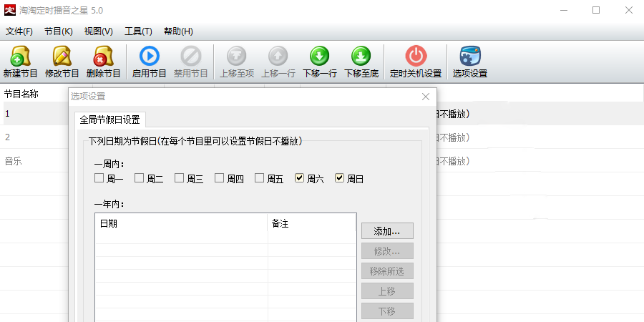Check the 周三 holiday checkbox
This screenshot has height=322, width=644.
[x=179, y=178]
